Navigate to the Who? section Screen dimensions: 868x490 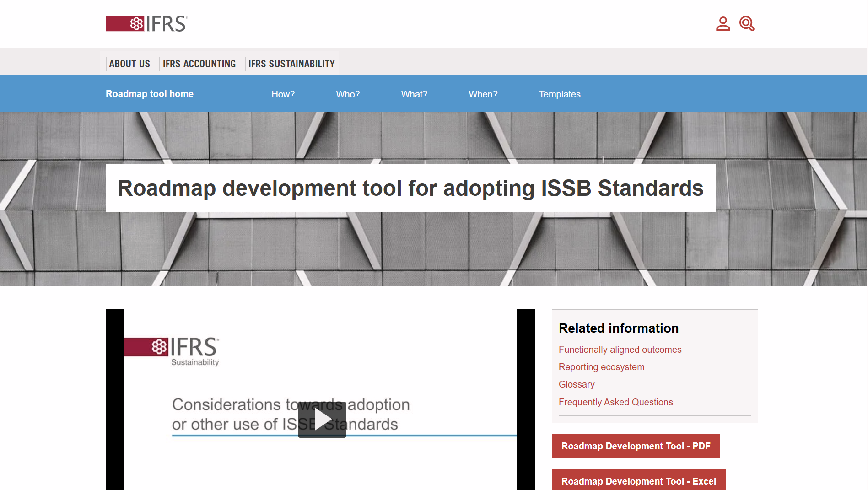point(347,94)
